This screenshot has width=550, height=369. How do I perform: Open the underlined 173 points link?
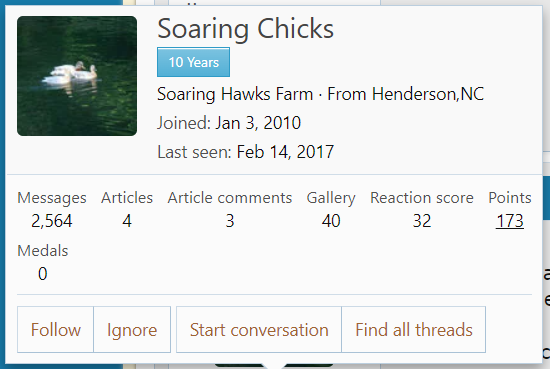(x=510, y=221)
